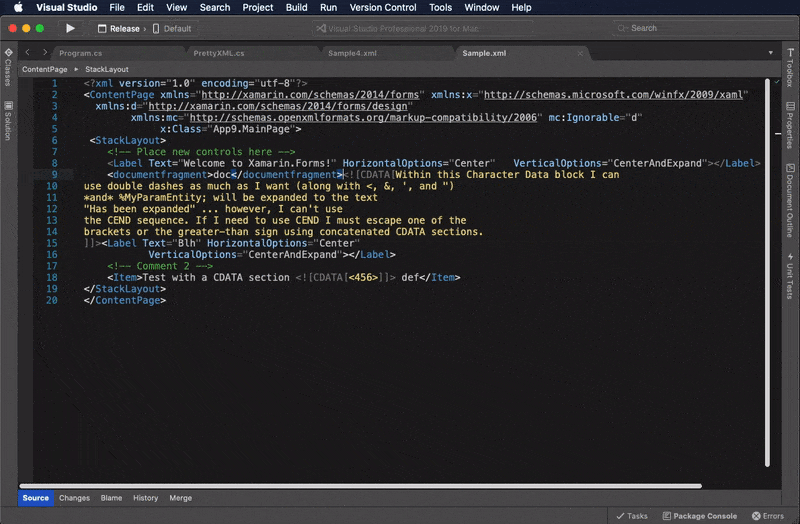800x524 pixels.
Task: Switch to the History view tab
Action: (x=145, y=498)
